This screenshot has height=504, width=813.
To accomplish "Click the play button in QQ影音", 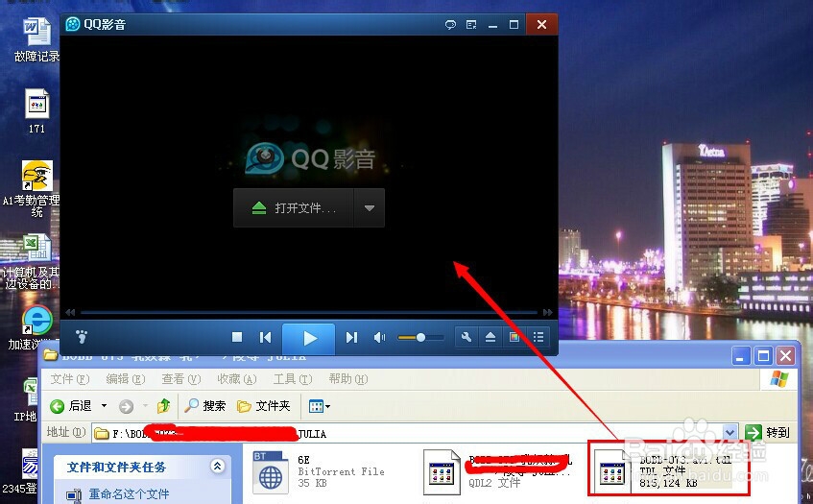I will [x=308, y=338].
